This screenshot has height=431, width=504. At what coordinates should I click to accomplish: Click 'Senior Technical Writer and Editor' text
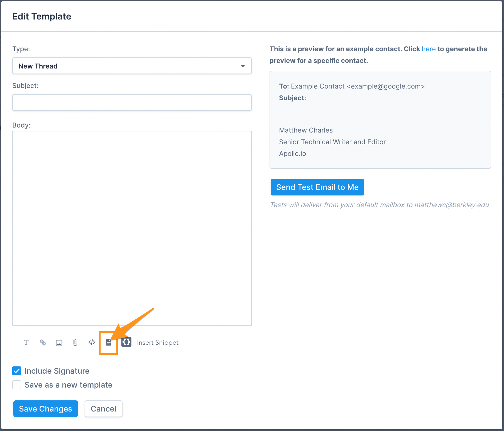[332, 142]
